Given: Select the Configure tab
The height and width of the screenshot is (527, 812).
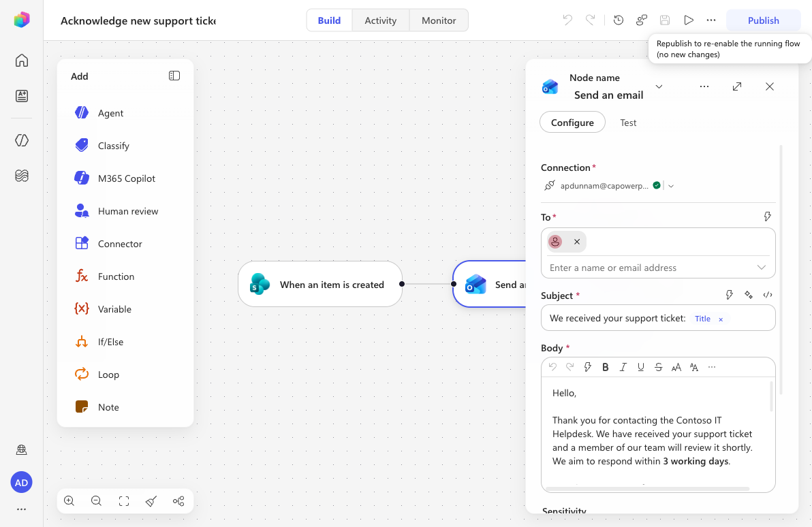Looking at the screenshot, I should tap(572, 122).
